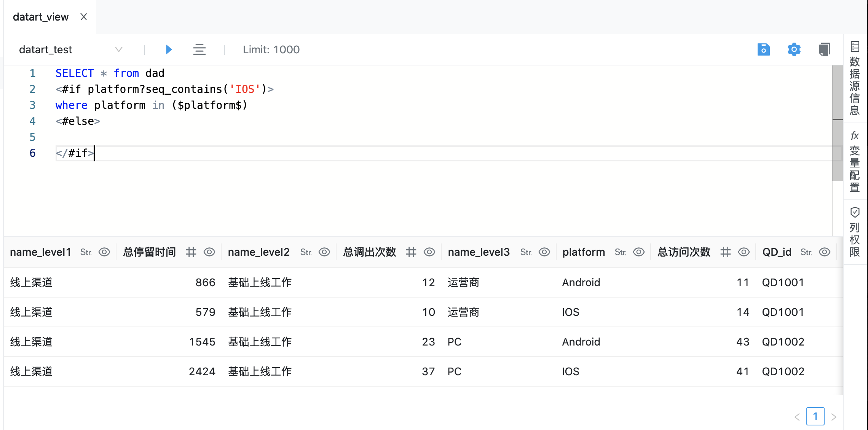Toggle visibility eye for QD_id column
The width and height of the screenshot is (868, 430).
[x=825, y=252]
